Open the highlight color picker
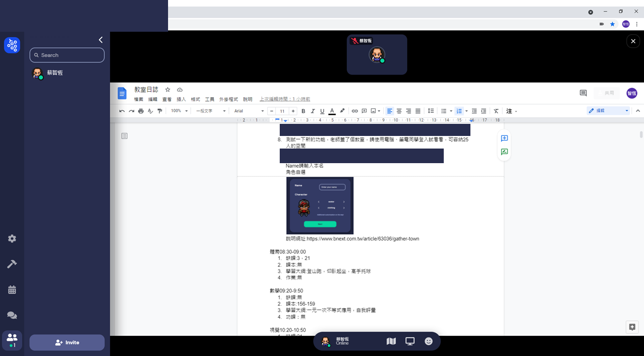 click(x=342, y=111)
